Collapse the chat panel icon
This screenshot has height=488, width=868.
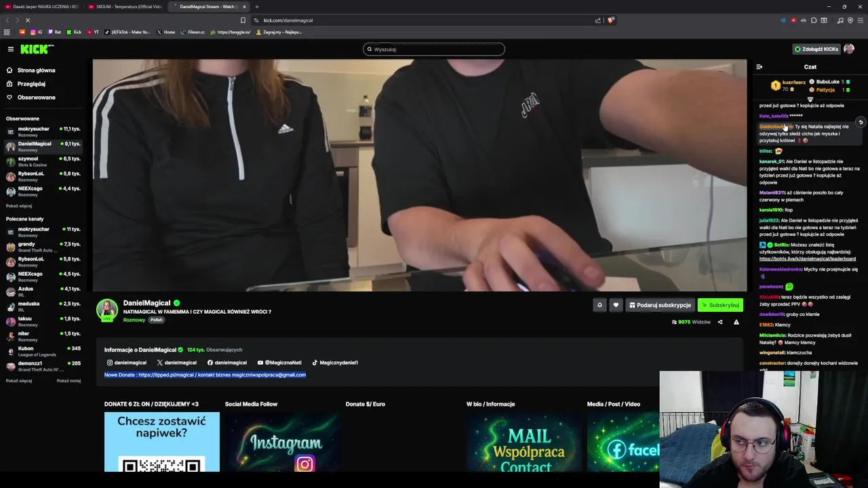point(759,67)
